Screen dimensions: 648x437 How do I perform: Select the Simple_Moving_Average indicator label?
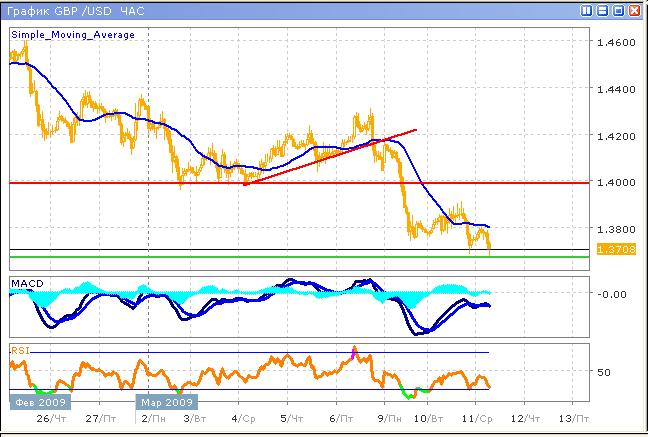coord(73,34)
